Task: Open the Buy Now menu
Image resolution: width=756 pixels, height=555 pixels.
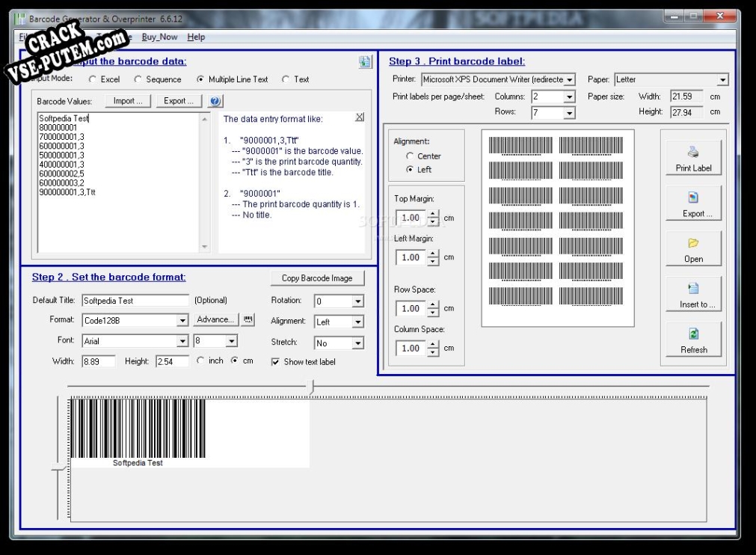Action: click(x=159, y=36)
